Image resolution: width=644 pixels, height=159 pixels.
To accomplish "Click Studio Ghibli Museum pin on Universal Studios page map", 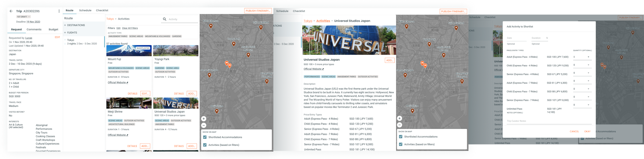I will click(444, 55).
